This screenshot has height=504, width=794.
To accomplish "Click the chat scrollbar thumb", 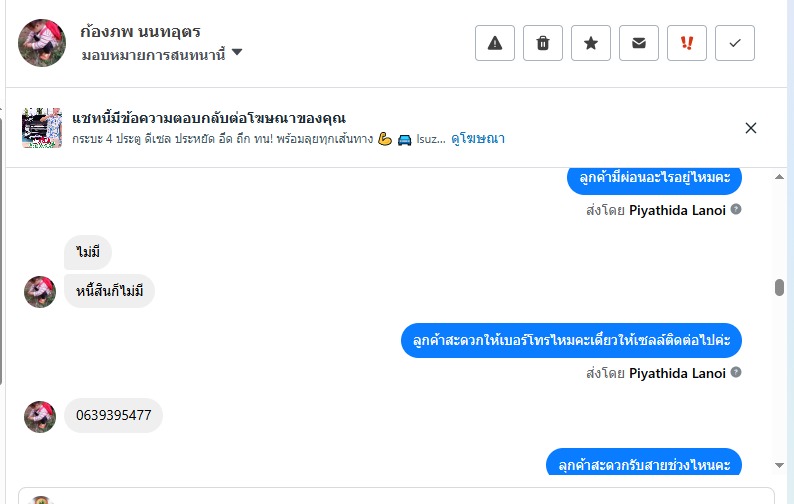I will pyautogui.click(x=779, y=288).
